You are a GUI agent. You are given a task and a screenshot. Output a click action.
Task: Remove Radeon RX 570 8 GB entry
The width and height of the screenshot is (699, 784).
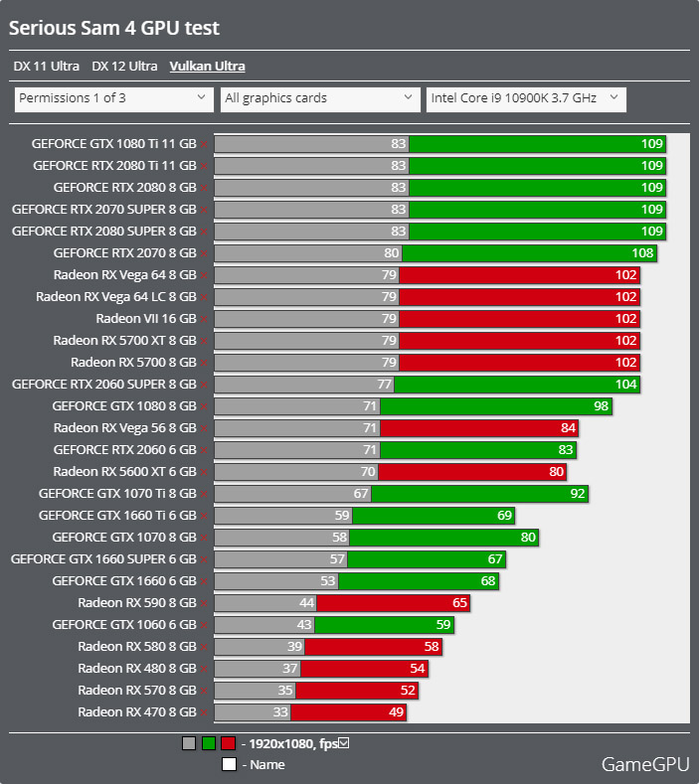204,691
